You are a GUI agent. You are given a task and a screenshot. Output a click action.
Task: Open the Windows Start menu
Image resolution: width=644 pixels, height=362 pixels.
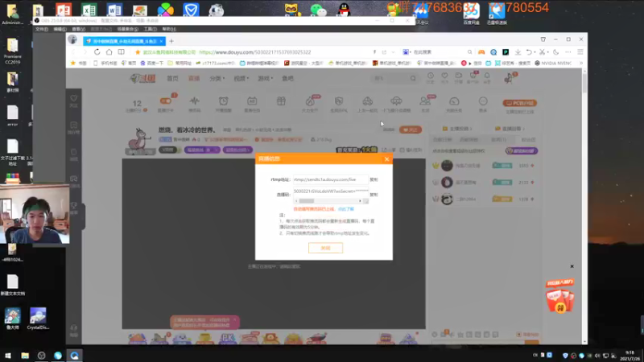(8, 356)
